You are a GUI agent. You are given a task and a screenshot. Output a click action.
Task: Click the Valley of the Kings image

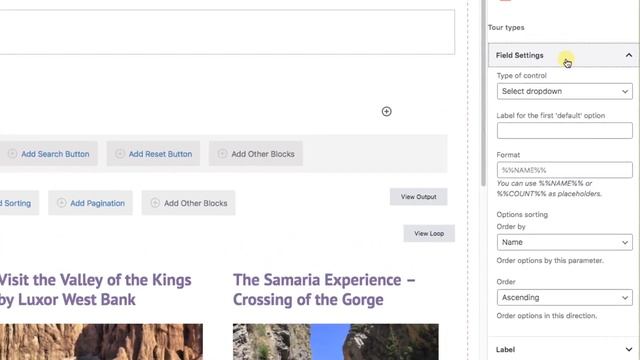[101, 342]
